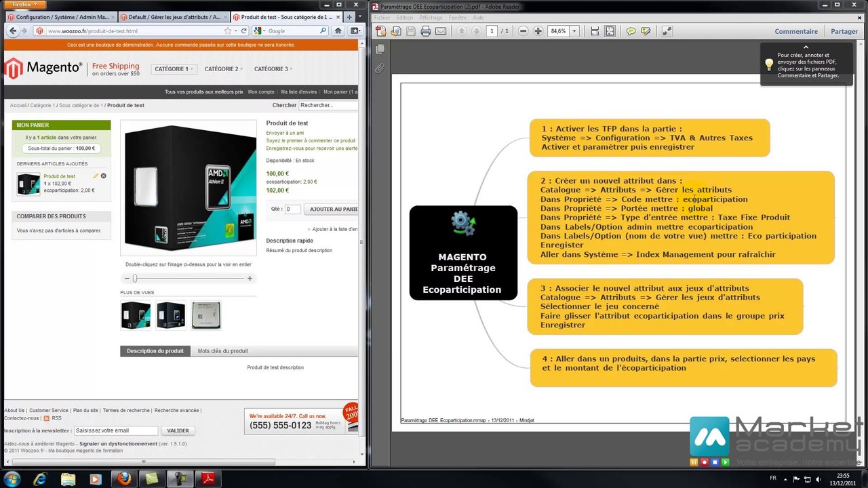868x488 pixels.
Task: Reload the page in Firefox
Action: pyautogui.click(x=244, y=31)
